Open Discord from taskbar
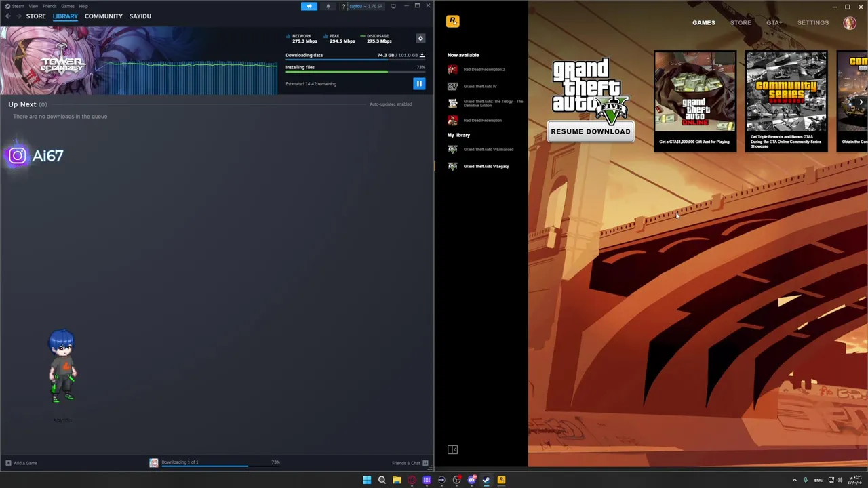This screenshot has width=868, height=488. coord(471,480)
